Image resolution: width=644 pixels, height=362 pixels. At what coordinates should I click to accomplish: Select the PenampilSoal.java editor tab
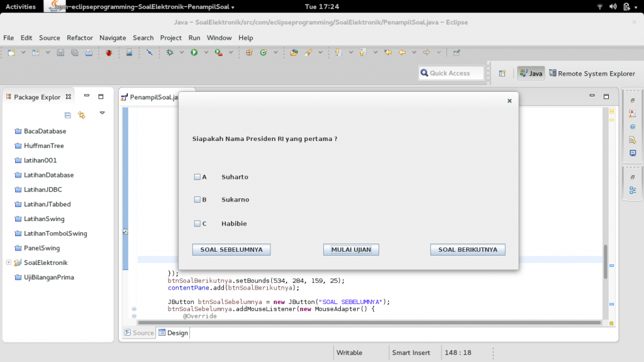pos(150,97)
